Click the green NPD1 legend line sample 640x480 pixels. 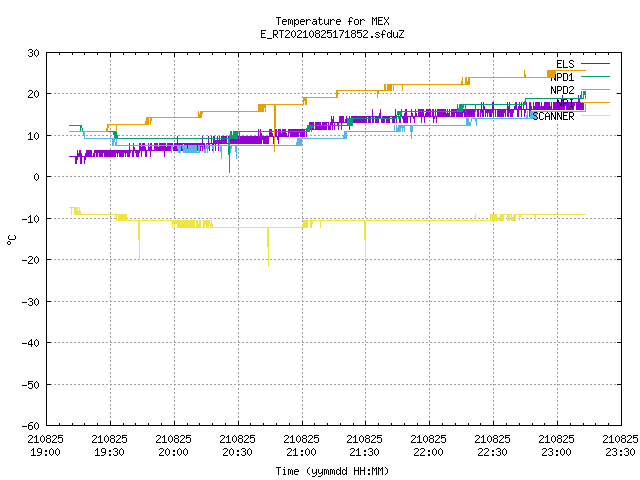click(x=595, y=77)
